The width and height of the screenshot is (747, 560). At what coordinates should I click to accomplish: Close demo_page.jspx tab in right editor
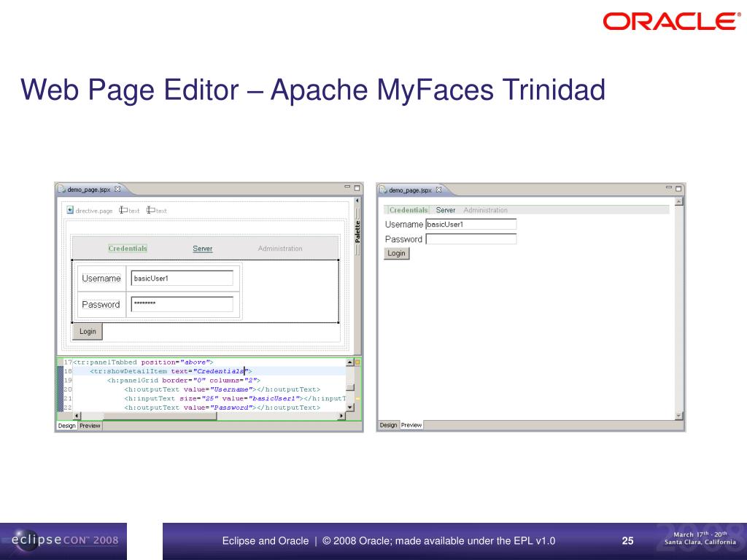tap(438, 190)
